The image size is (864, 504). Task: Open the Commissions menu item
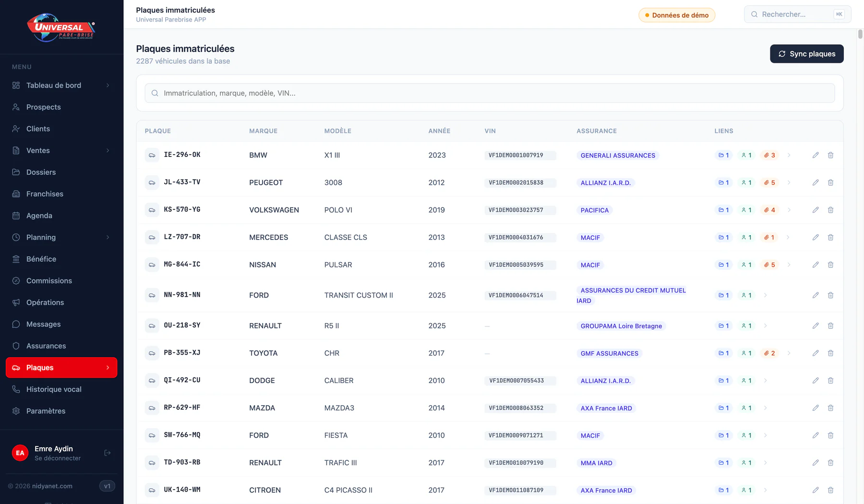coord(61,280)
